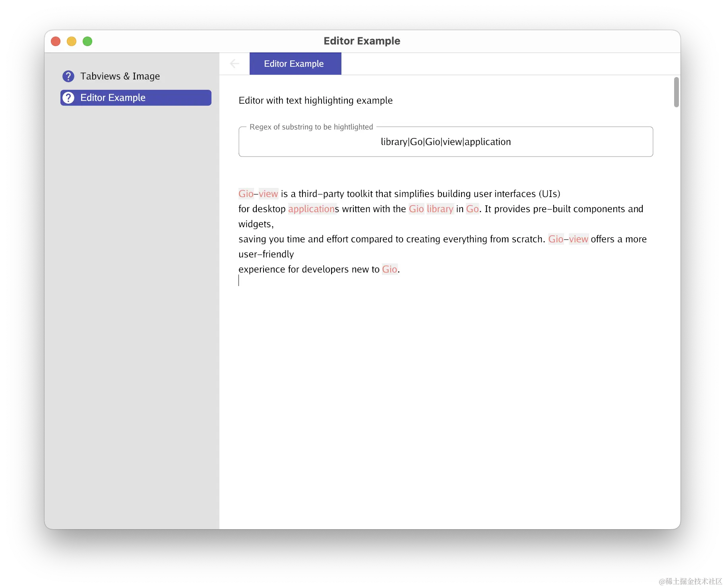Click the highlighted word Go

pyautogui.click(x=472, y=209)
